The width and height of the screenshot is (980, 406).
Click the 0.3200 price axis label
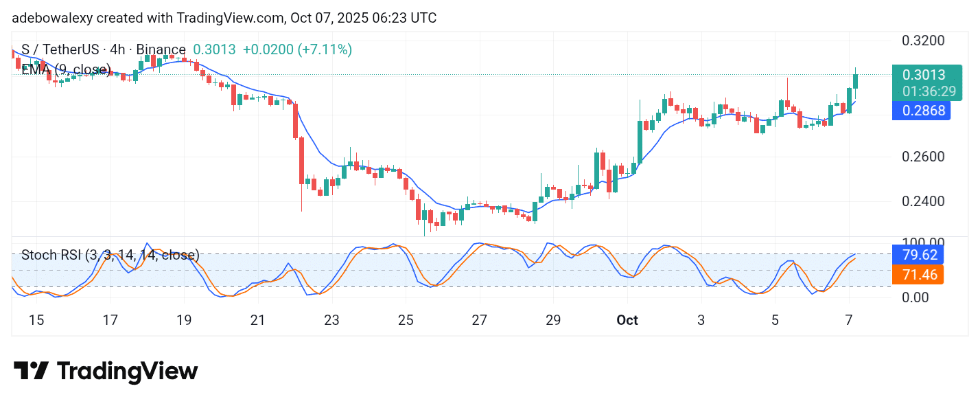pyautogui.click(x=923, y=40)
